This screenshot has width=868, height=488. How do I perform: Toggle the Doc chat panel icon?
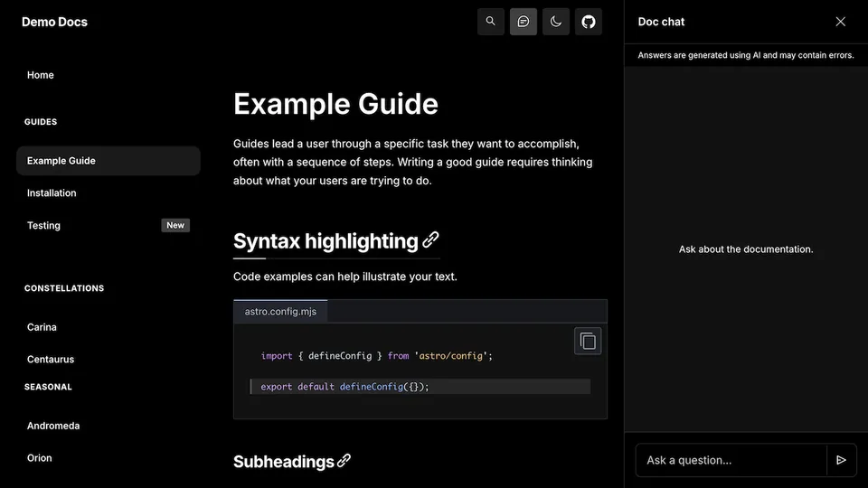pyautogui.click(x=523, y=22)
